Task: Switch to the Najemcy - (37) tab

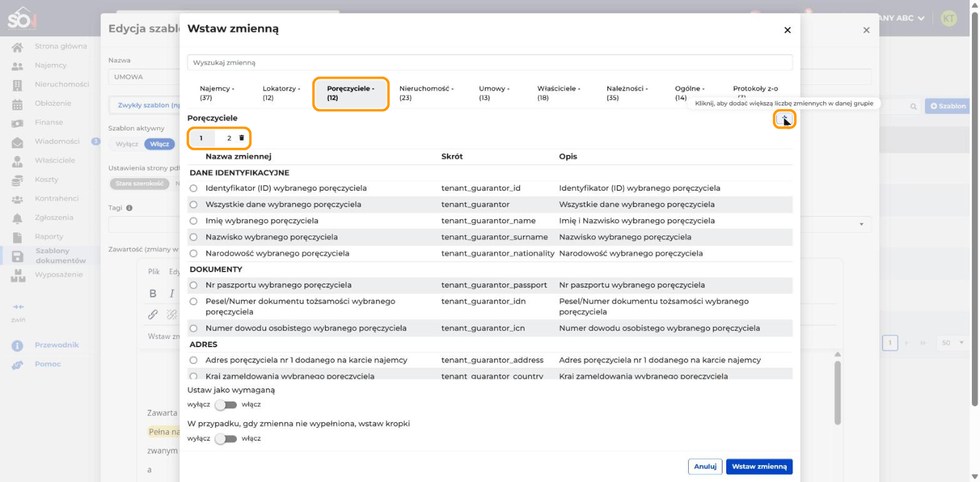Action: [x=217, y=93]
